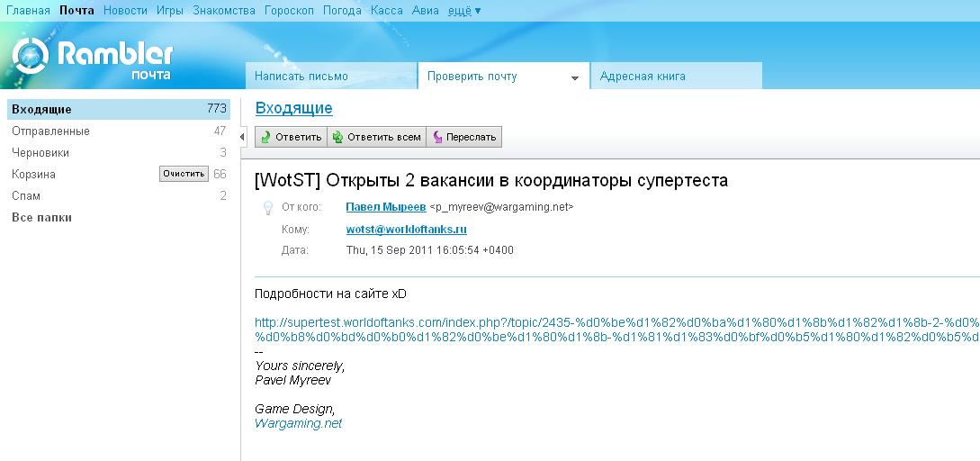Click the Yours sincerely text
Screen dimensions: 980x461
pos(300,366)
